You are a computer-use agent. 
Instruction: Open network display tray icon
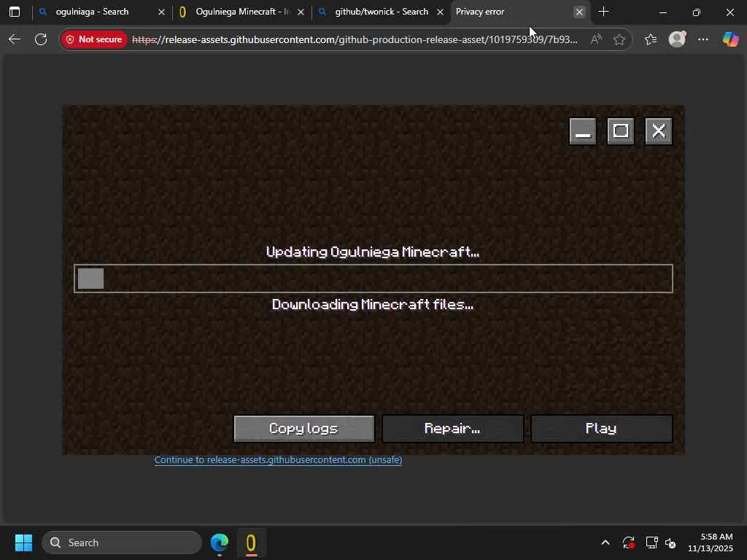click(x=651, y=542)
